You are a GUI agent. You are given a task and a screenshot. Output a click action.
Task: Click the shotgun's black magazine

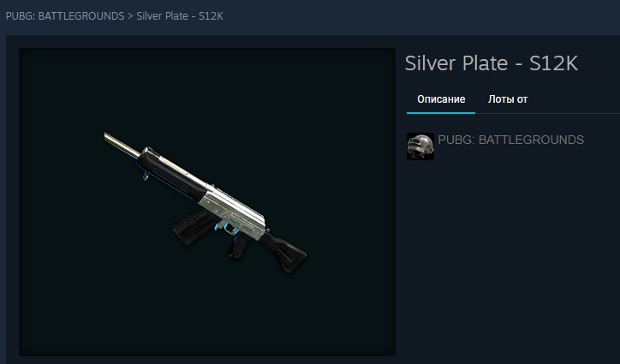point(191,226)
